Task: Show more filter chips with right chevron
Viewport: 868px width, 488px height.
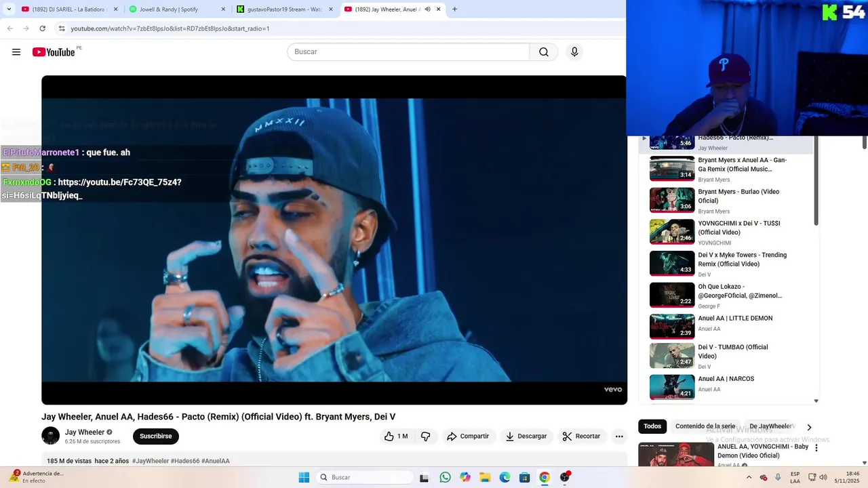Action: click(x=809, y=427)
